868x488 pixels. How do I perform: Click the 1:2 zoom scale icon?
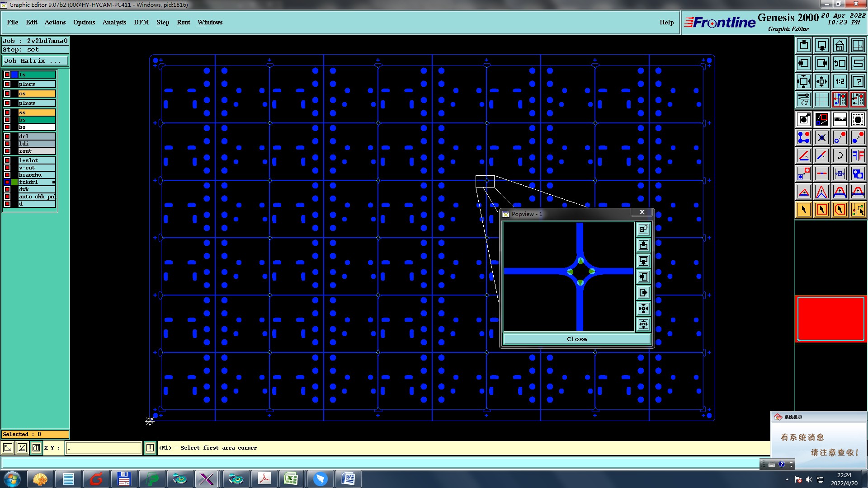click(840, 81)
